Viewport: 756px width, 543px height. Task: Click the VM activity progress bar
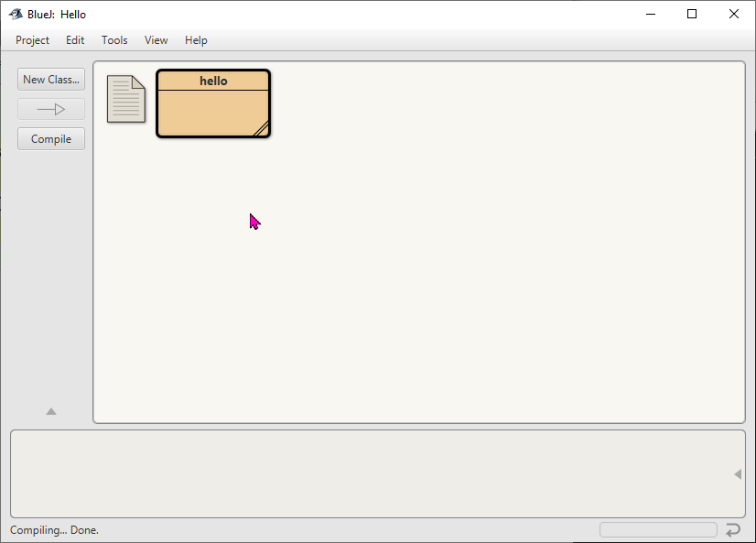point(658,530)
